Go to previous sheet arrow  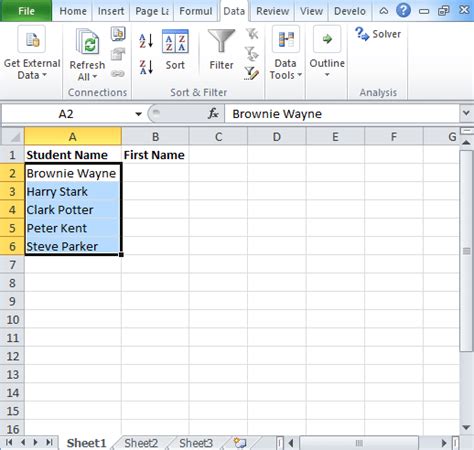point(23,443)
